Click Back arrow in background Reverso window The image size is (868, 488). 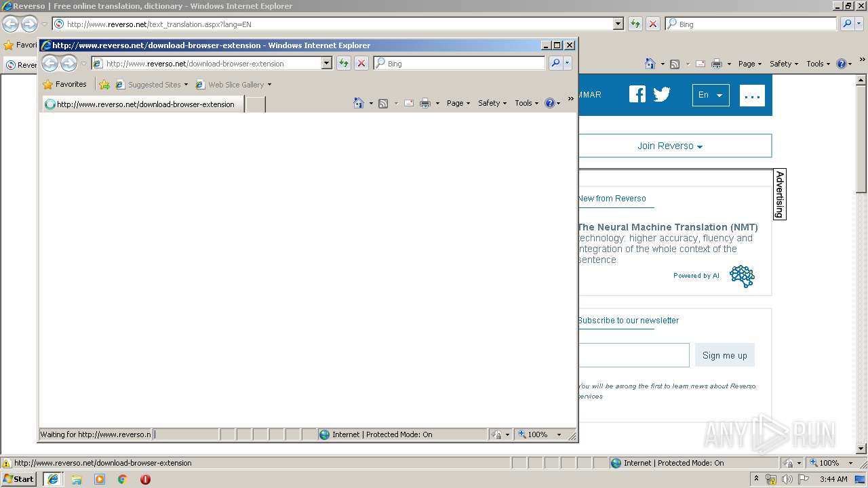11,24
